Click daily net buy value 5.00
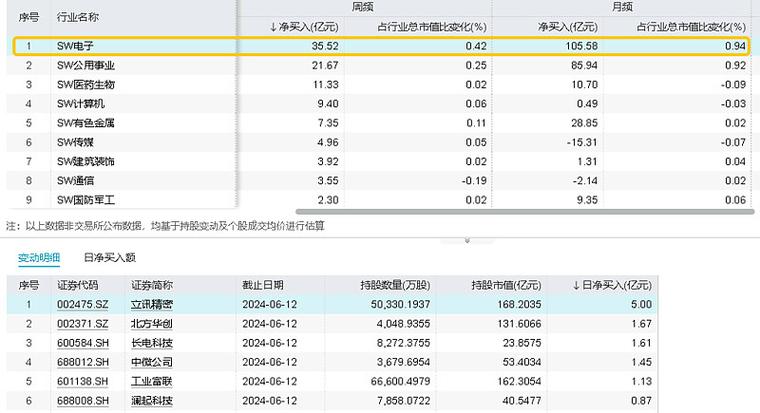This screenshot has height=413, width=760. click(641, 304)
